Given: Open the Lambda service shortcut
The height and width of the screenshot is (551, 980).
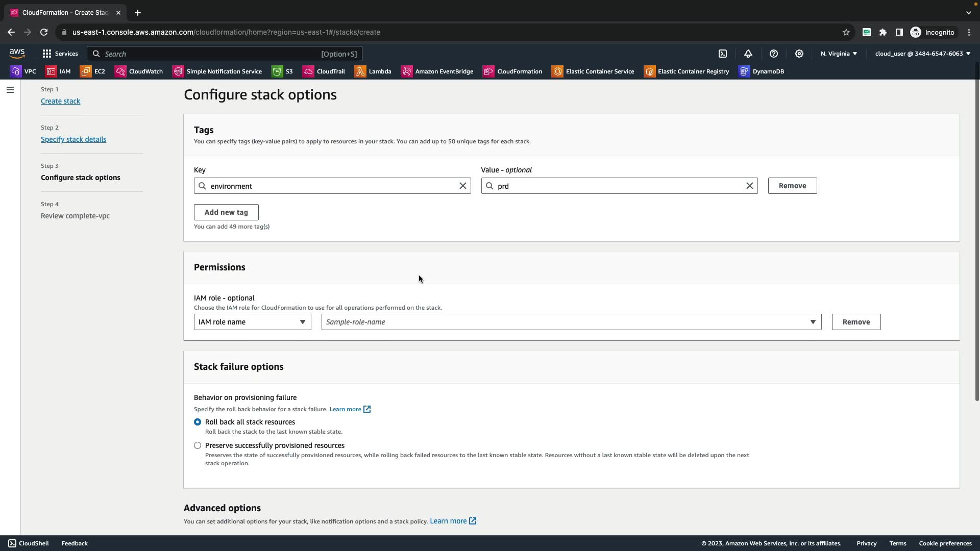Looking at the screenshot, I should (373, 71).
